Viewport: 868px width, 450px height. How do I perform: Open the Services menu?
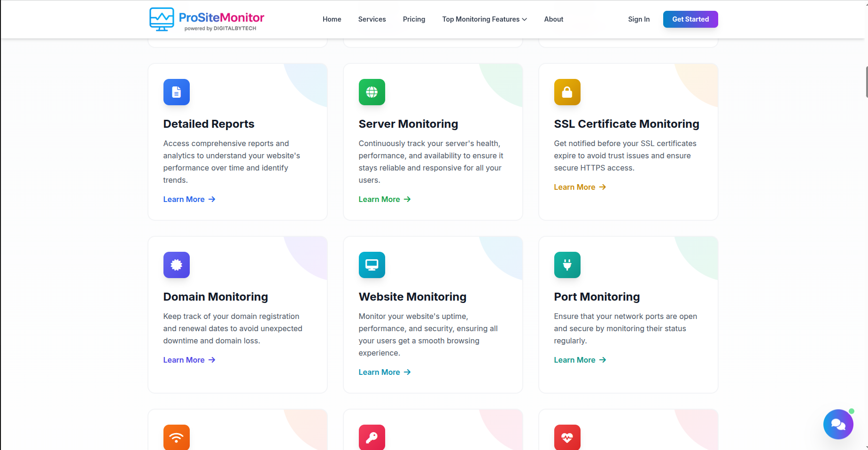372,19
